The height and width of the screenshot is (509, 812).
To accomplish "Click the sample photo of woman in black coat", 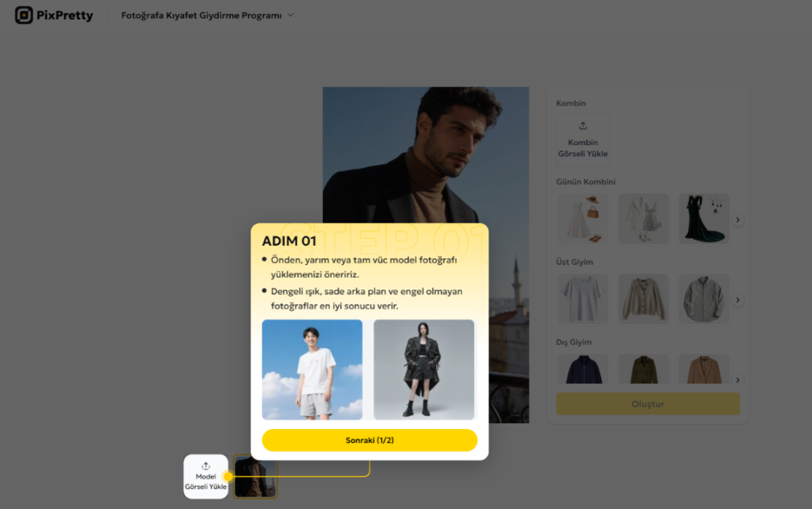I will click(423, 369).
